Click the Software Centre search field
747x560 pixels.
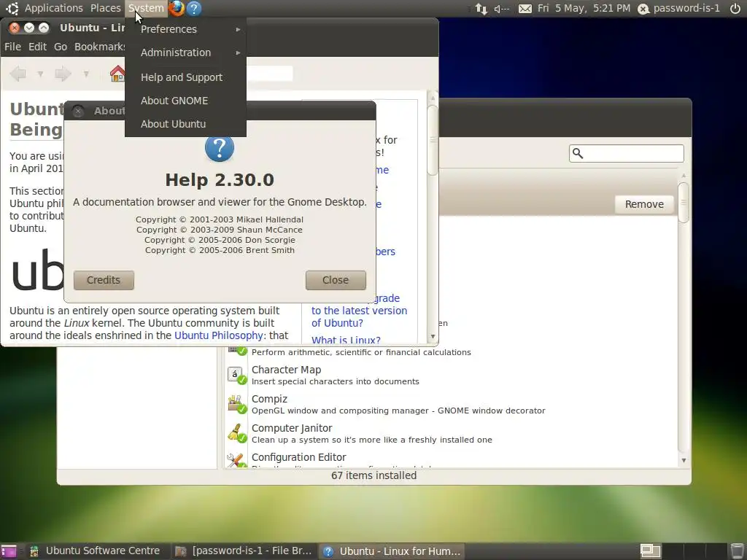pos(626,153)
